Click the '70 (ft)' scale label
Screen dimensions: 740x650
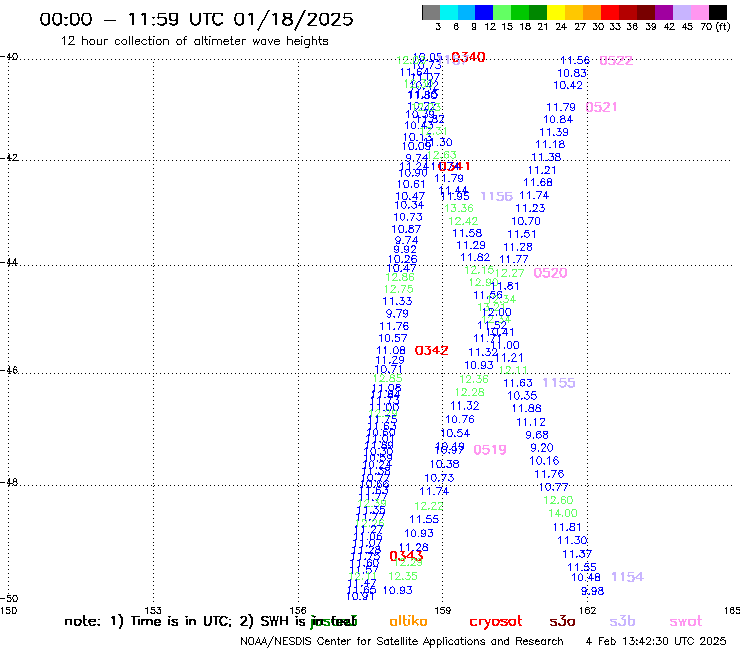point(715,27)
